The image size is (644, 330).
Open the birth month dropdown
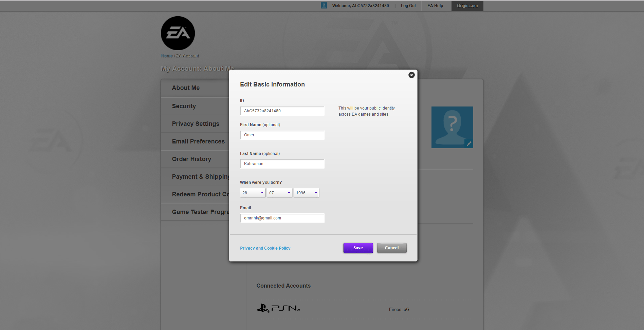click(279, 193)
